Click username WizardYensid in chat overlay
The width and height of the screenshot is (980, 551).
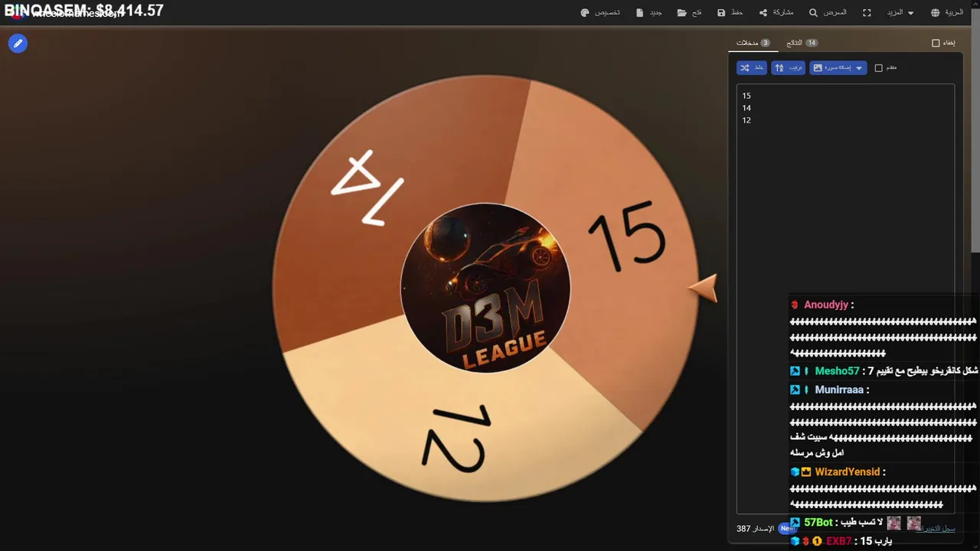coord(848,472)
